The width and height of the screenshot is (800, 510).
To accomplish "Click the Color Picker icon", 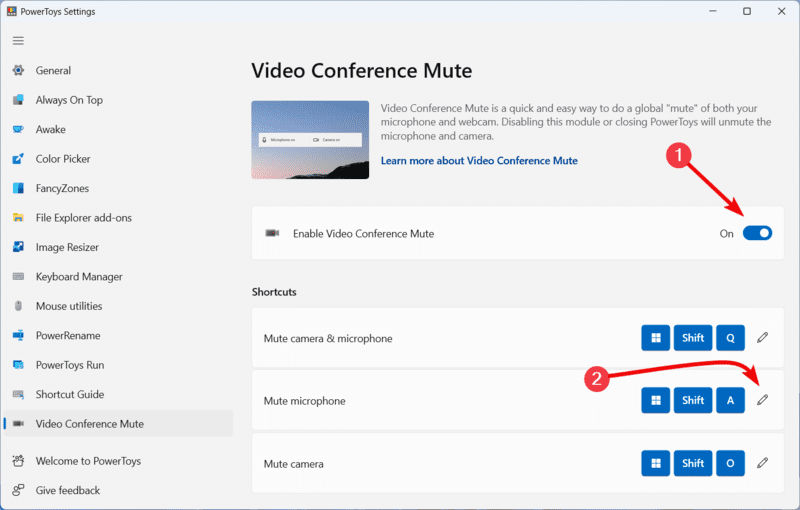I will [18, 159].
